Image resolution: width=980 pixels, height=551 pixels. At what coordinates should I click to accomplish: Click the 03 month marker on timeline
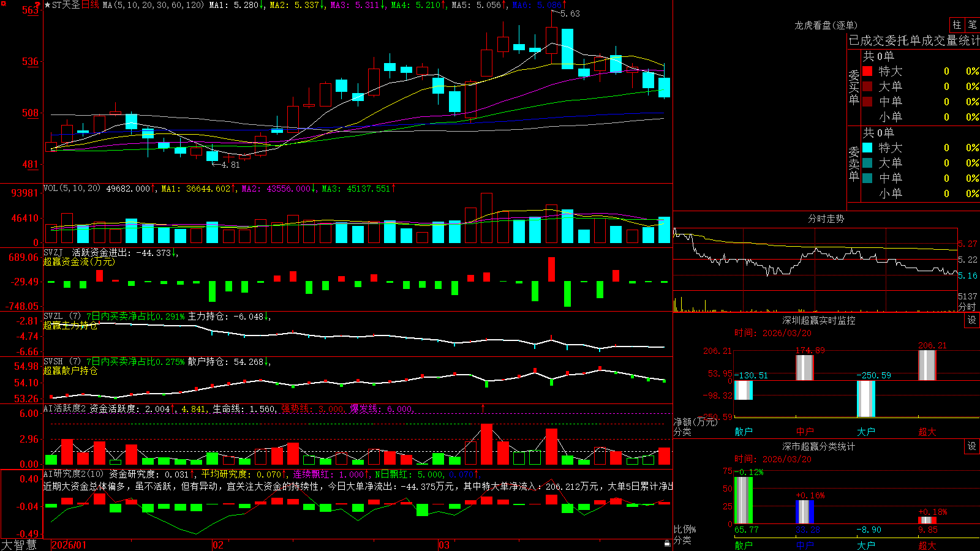(444, 545)
